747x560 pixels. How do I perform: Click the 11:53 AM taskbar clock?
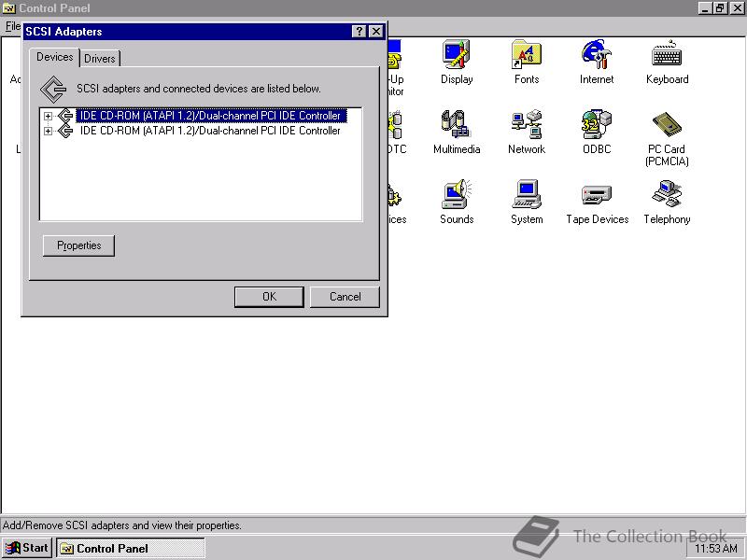click(715, 549)
